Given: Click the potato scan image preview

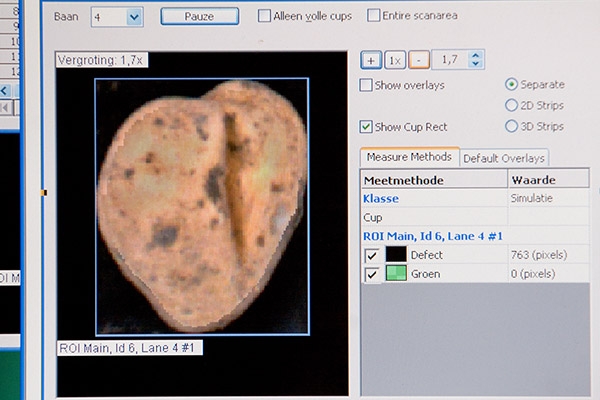Looking at the screenshot, I should click(x=202, y=207).
